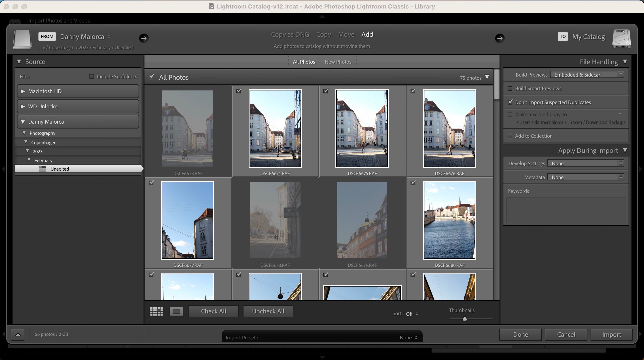Click the Import button

tap(612, 334)
